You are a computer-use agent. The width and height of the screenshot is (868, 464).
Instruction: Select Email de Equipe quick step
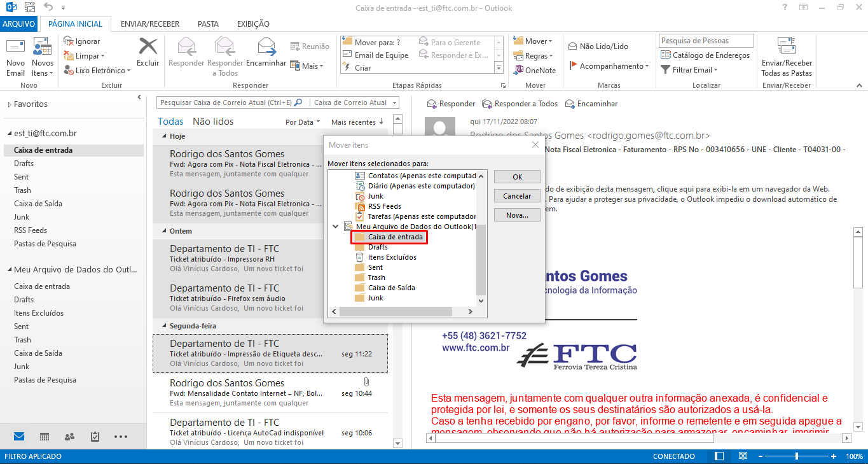point(376,55)
